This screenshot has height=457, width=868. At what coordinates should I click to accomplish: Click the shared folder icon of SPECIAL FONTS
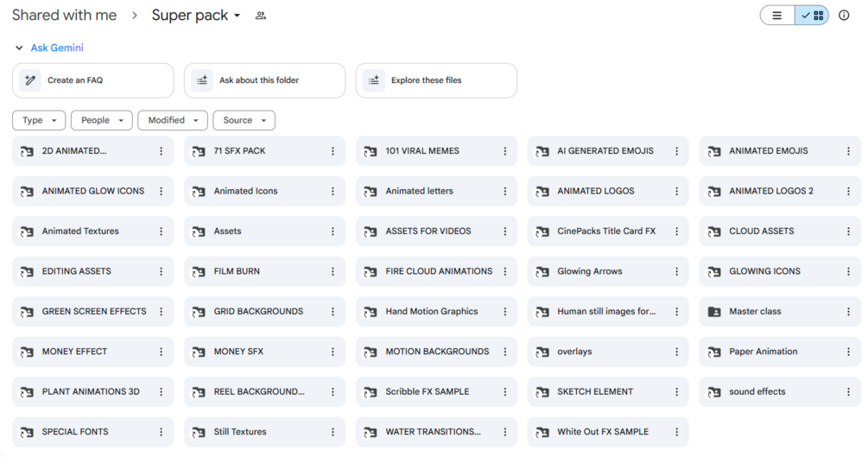(27, 432)
